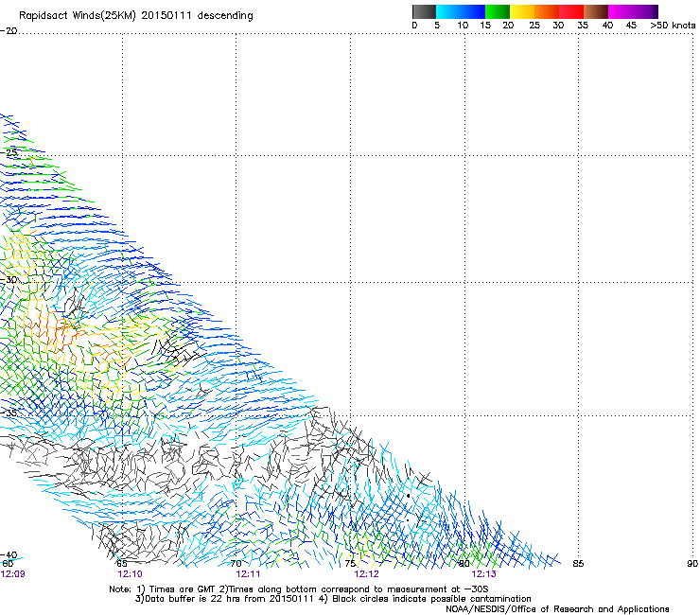Click the '-40' latitude axis label

pyautogui.click(x=9, y=555)
